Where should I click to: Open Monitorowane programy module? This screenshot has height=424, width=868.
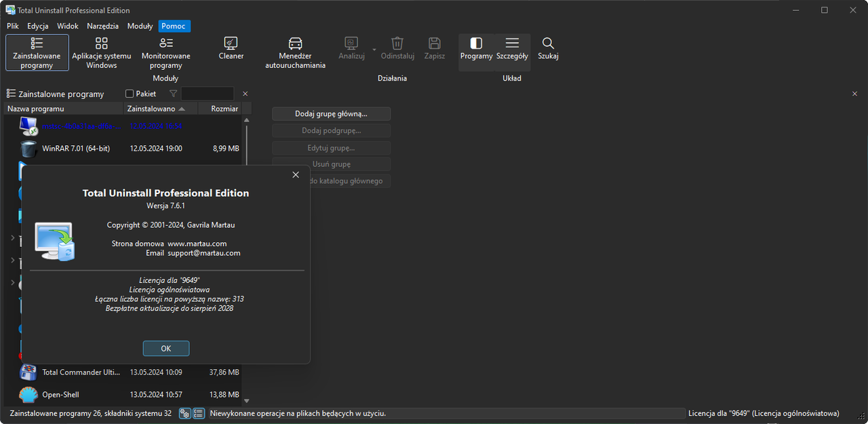[166, 52]
